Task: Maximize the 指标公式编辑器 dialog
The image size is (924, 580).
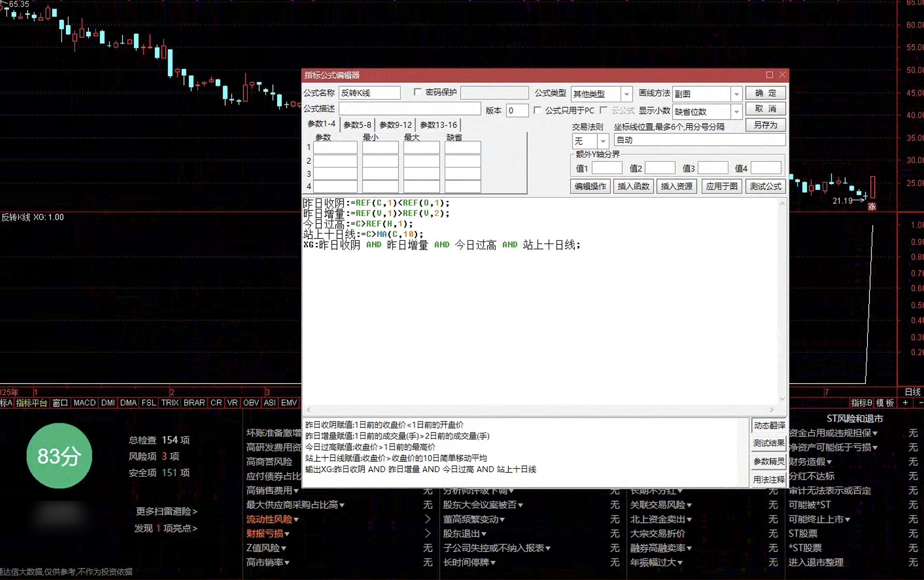Action: point(769,75)
